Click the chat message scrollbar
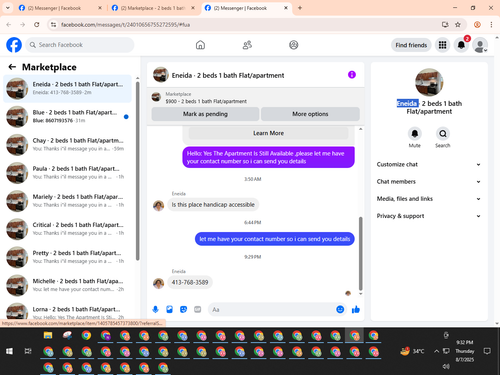This screenshot has height=375, width=500. (360, 253)
